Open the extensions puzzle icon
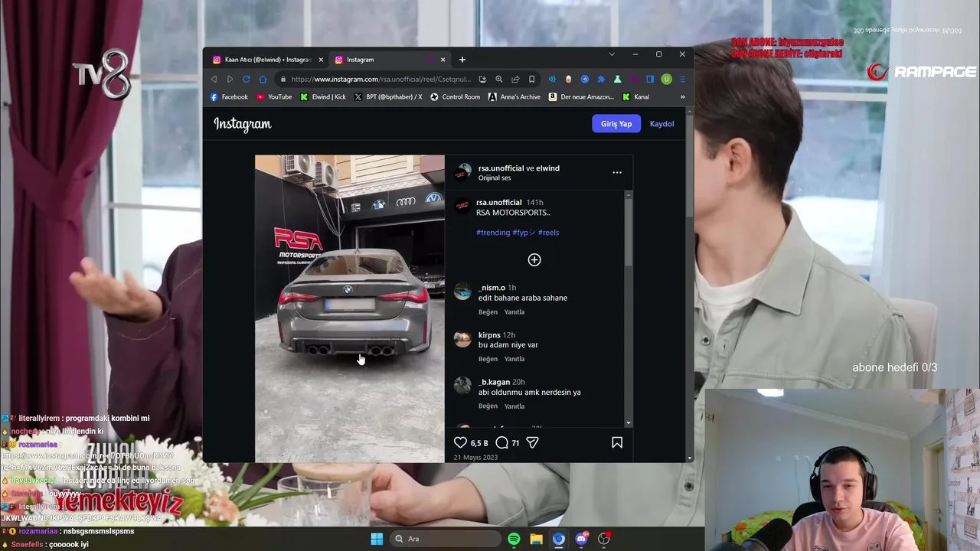 tap(601, 79)
